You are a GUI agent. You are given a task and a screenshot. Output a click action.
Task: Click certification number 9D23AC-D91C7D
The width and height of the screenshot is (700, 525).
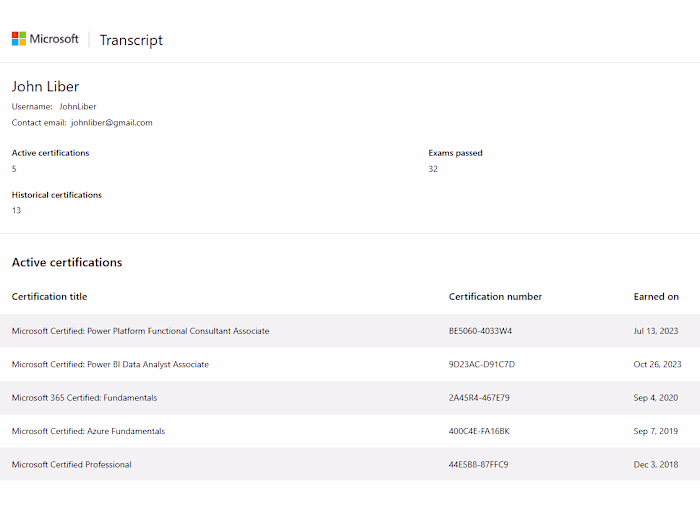(x=482, y=365)
